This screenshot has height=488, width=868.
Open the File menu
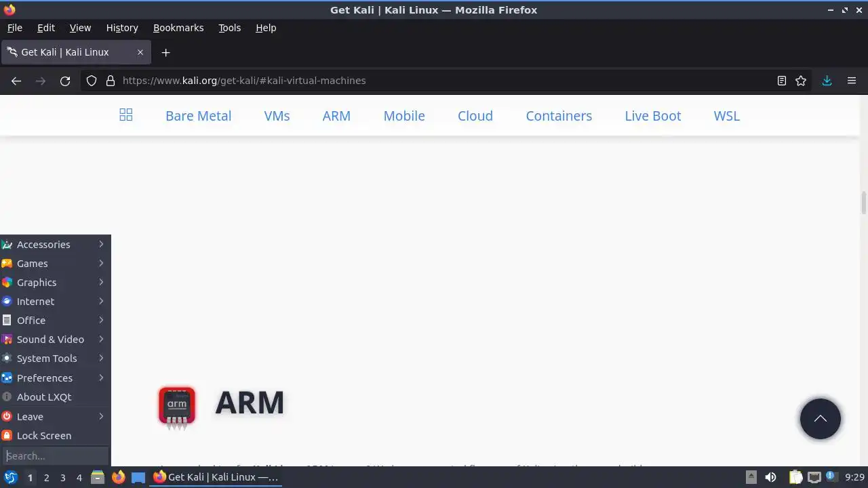pyautogui.click(x=15, y=28)
